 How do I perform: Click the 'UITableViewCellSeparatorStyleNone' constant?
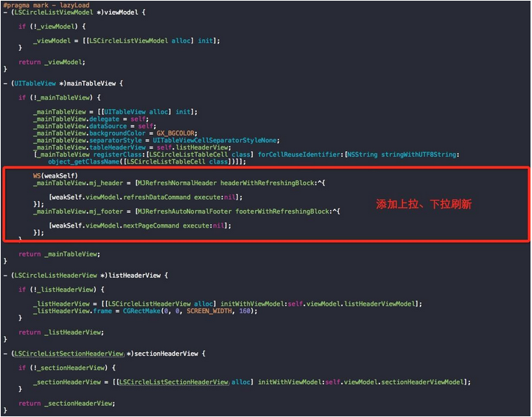tap(215, 141)
